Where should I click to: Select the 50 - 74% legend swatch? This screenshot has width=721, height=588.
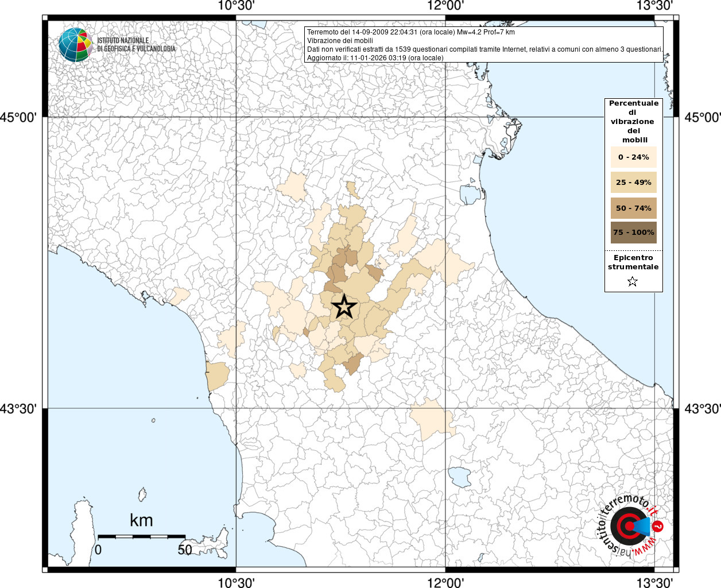634,208
